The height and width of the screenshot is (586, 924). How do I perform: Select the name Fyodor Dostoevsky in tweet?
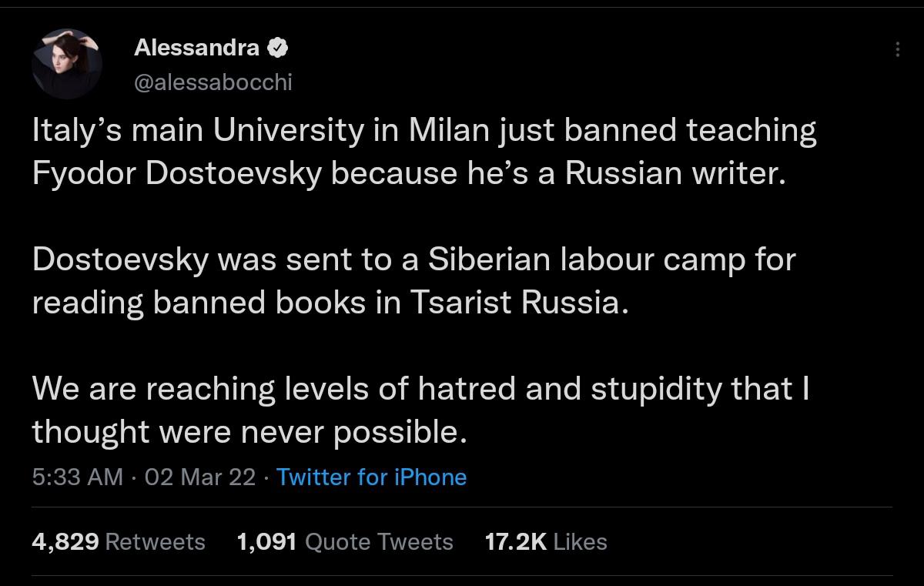(176, 174)
